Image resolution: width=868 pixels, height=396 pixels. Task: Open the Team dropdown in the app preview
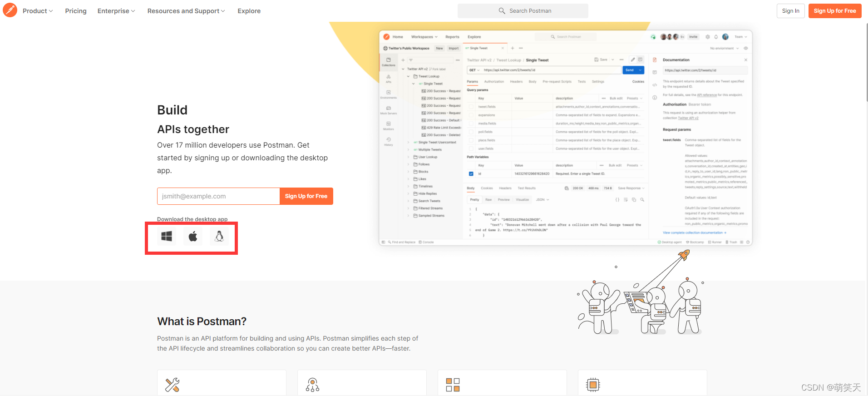(741, 37)
